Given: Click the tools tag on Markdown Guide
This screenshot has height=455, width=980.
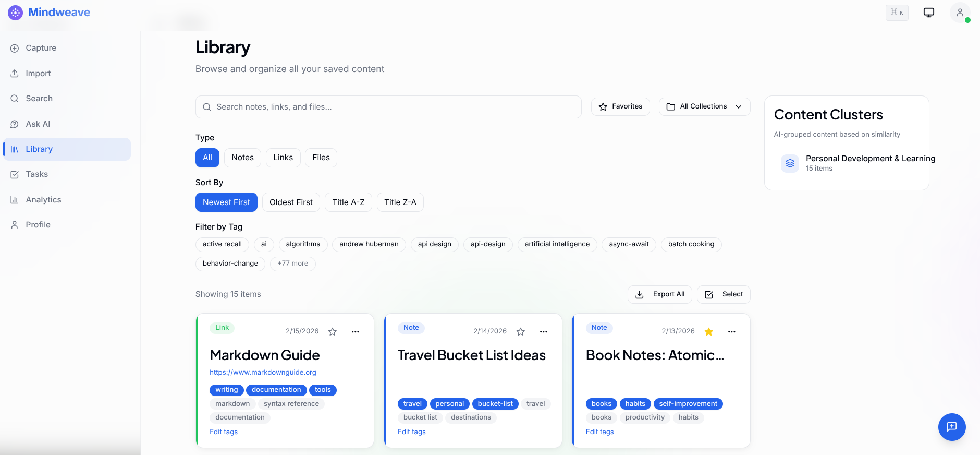Looking at the screenshot, I should click(323, 390).
